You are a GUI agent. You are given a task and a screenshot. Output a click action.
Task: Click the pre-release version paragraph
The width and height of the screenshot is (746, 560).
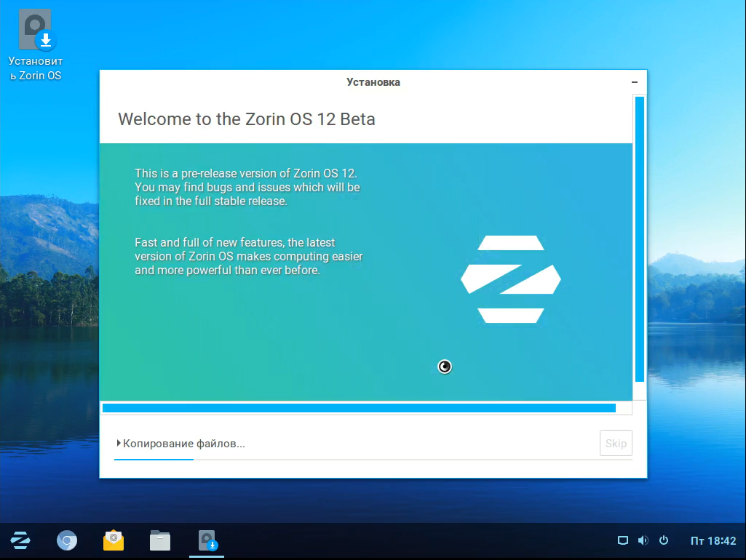point(247,188)
